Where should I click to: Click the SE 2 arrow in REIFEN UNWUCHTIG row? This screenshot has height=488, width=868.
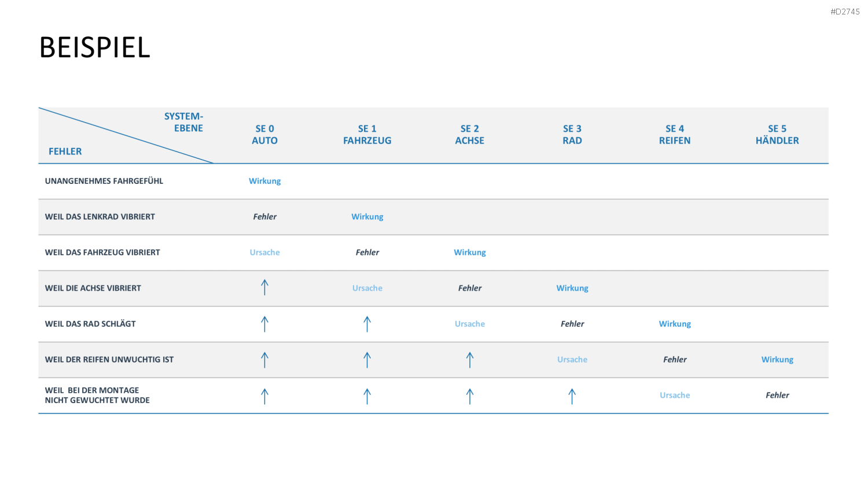point(470,360)
